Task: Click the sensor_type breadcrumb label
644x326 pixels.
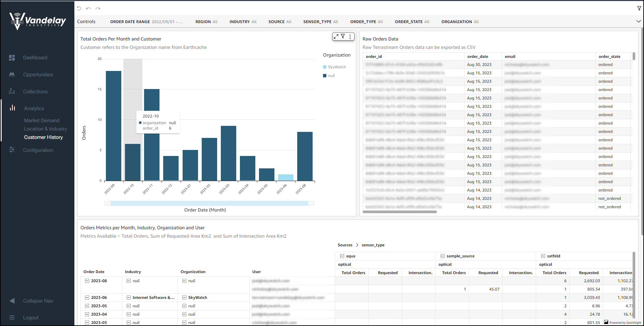Action: tap(373, 245)
